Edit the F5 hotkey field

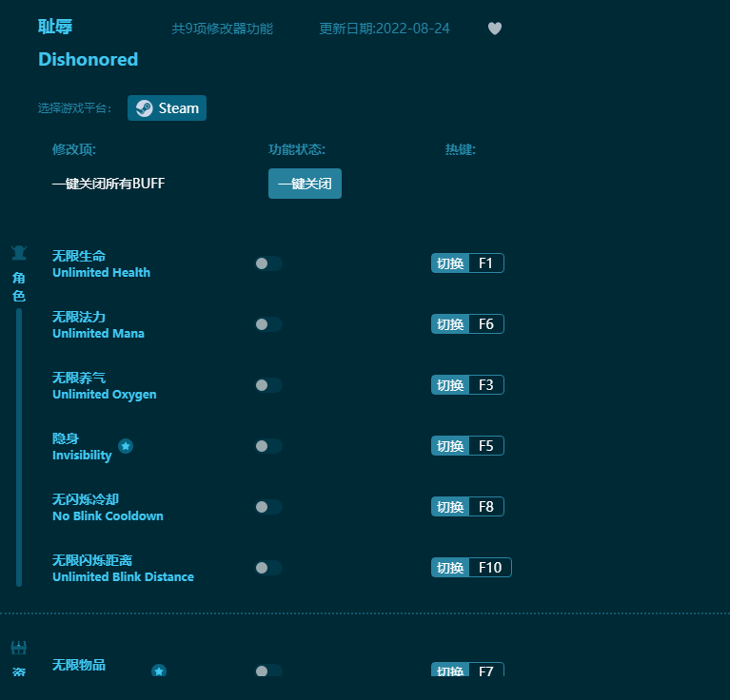tap(486, 446)
